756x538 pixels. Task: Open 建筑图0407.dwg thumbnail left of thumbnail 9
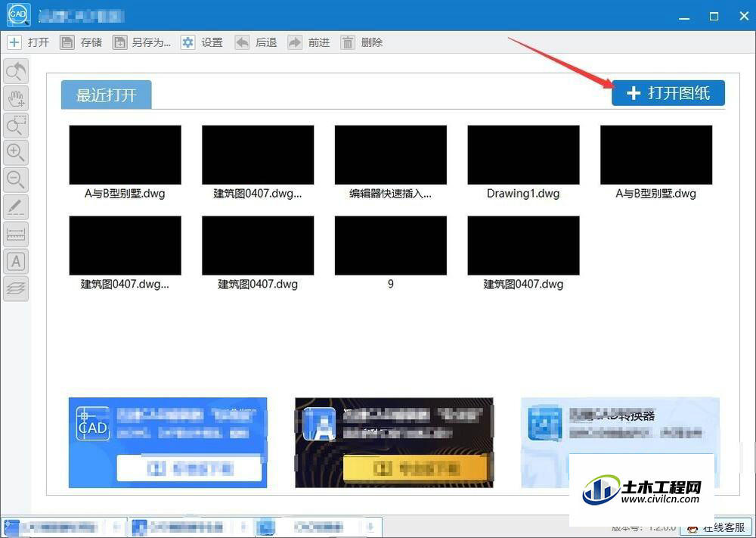258,245
